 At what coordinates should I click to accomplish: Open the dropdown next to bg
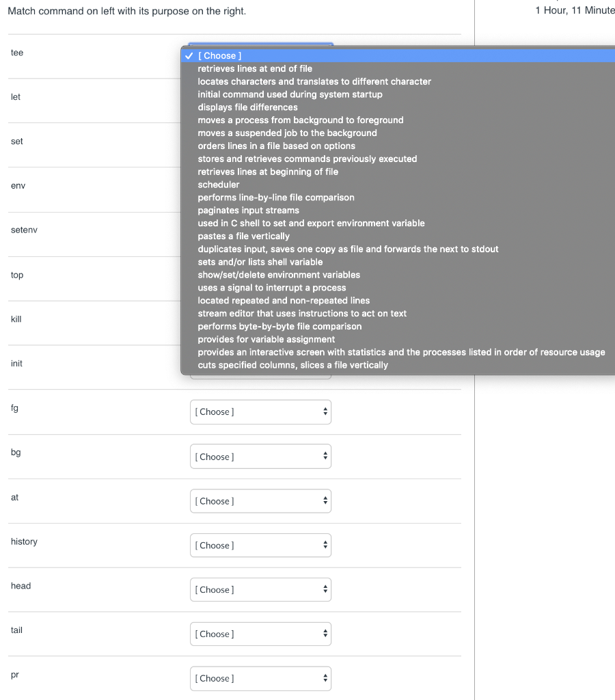click(x=260, y=456)
